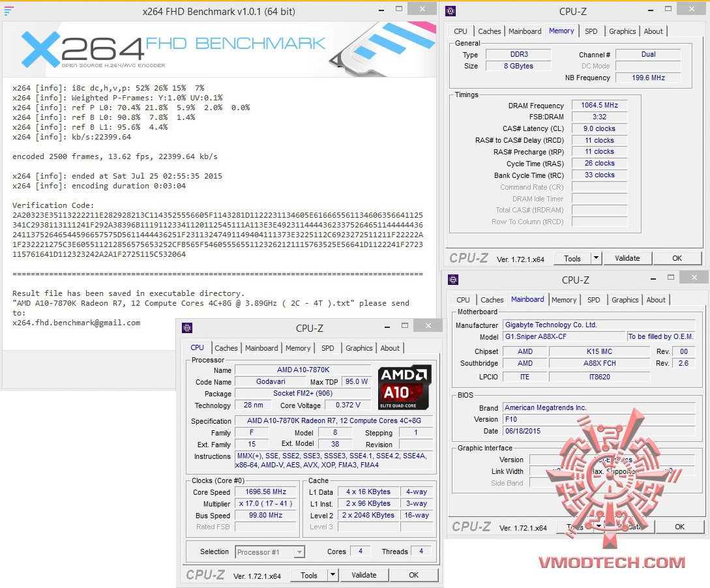The image size is (710, 588).
Task: Click the Bus Speed 99.80 MHz value
Action: pyautogui.click(x=265, y=515)
